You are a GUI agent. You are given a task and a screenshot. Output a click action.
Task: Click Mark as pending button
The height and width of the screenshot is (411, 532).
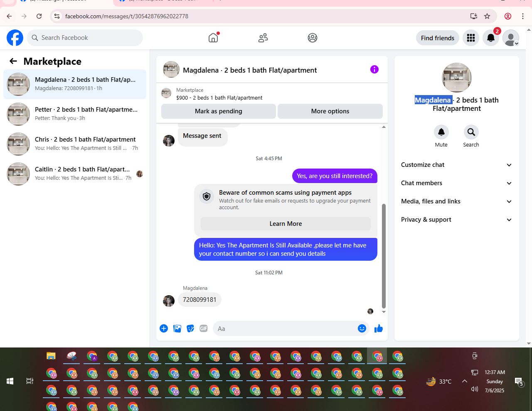pyautogui.click(x=219, y=111)
